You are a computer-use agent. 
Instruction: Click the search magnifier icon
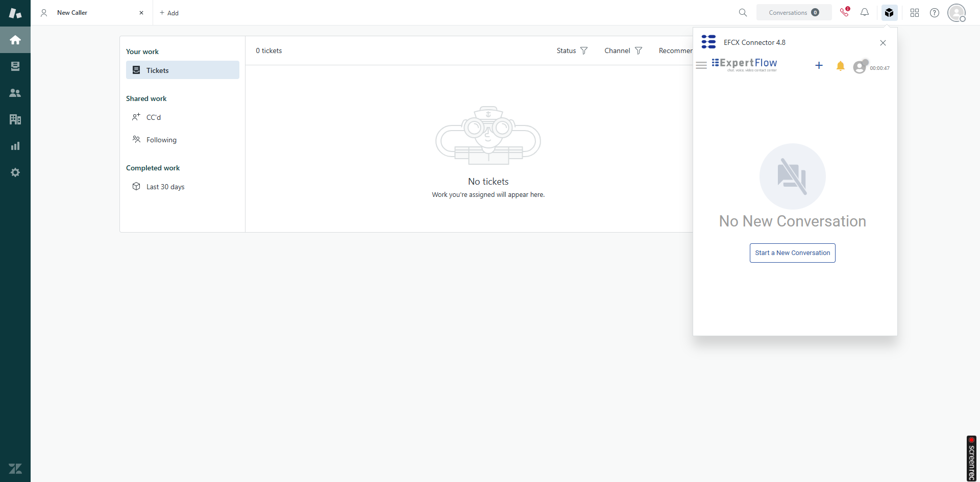743,13
